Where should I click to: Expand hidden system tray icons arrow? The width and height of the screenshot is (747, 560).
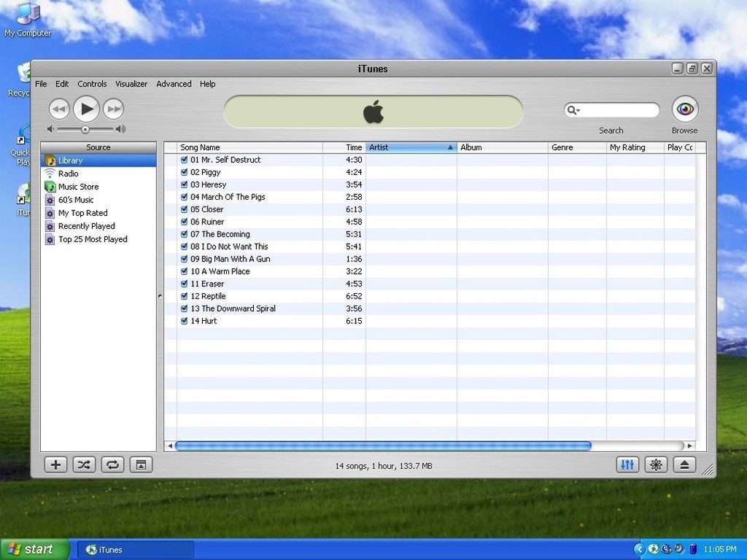[x=639, y=549]
